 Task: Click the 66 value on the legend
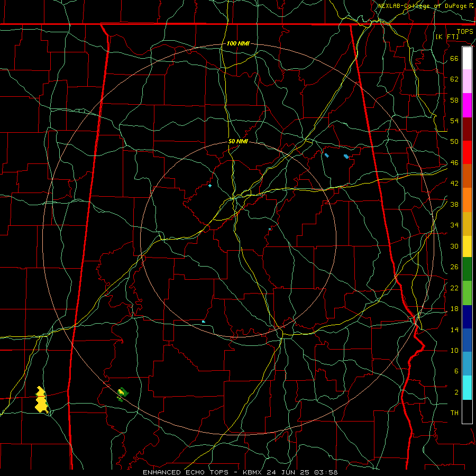[454, 58]
